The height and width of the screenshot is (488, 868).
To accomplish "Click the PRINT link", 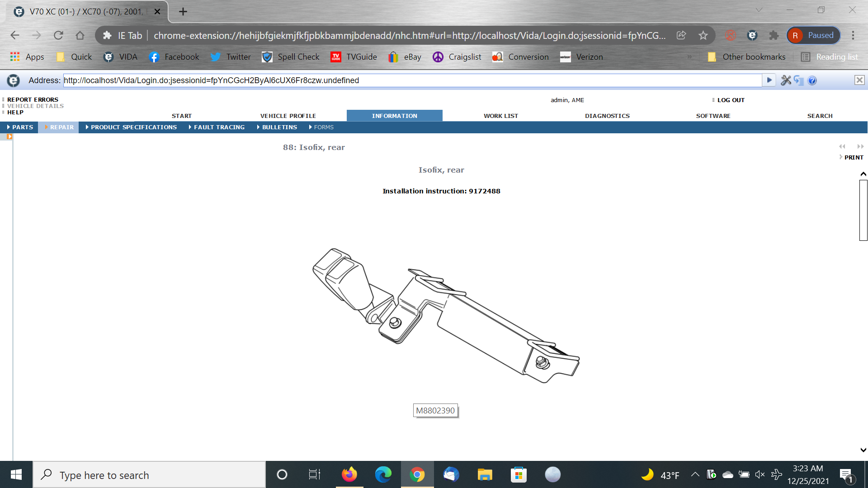I will pyautogui.click(x=854, y=158).
